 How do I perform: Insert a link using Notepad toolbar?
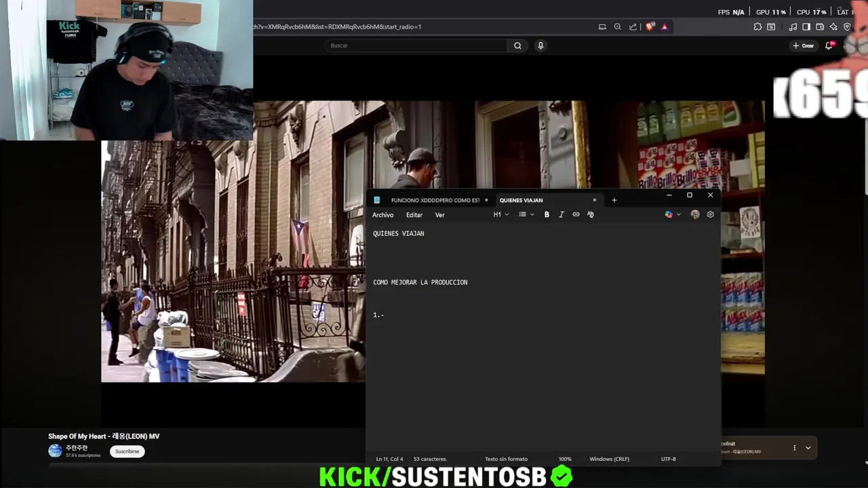576,215
